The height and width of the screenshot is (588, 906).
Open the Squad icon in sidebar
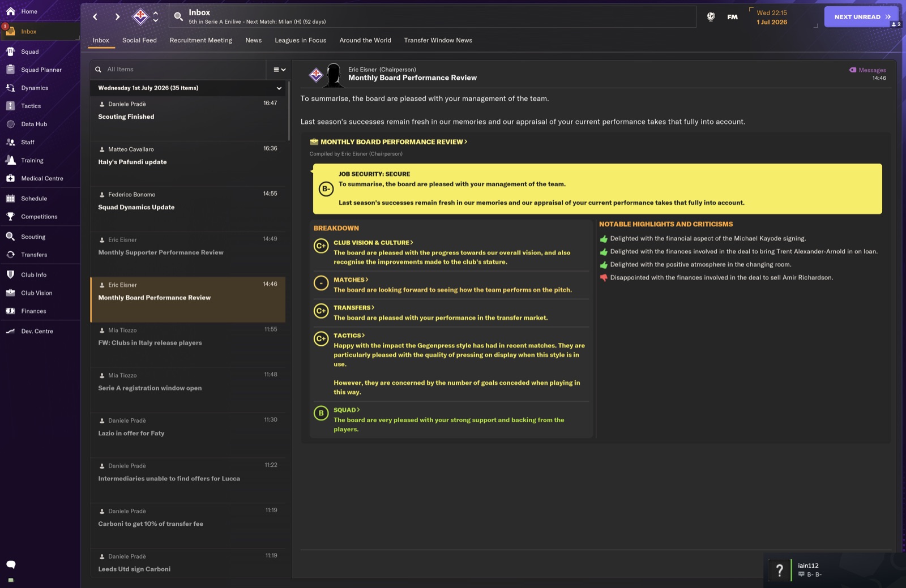pos(10,51)
